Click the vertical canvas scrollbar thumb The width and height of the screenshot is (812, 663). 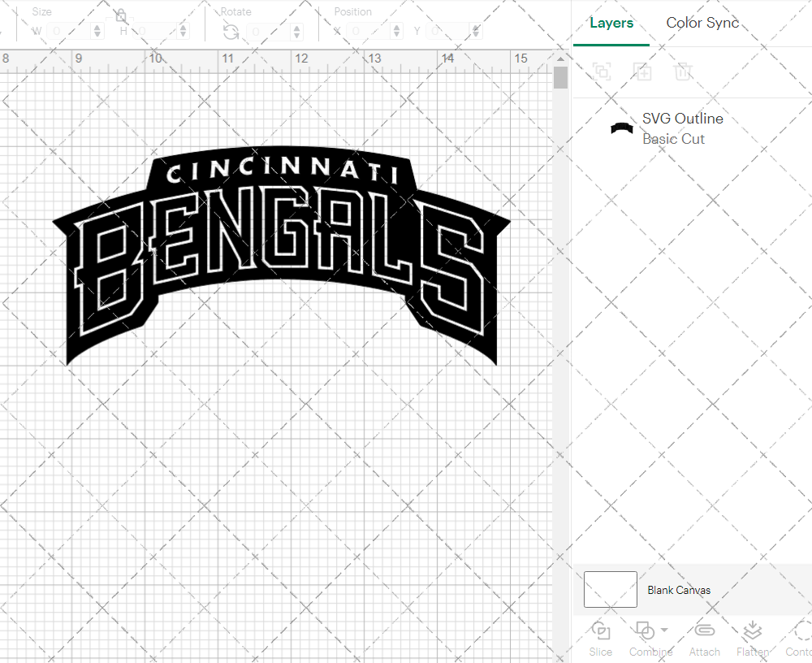561,78
